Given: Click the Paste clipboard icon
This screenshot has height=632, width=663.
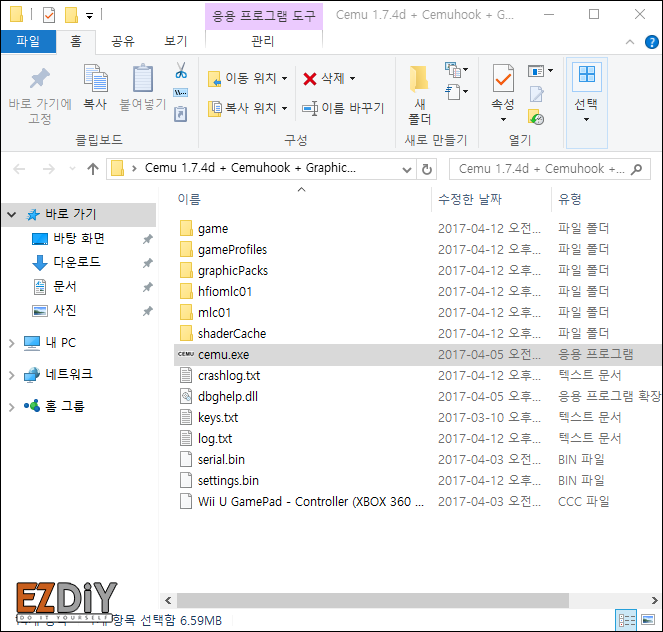Looking at the screenshot, I should tap(143, 78).
